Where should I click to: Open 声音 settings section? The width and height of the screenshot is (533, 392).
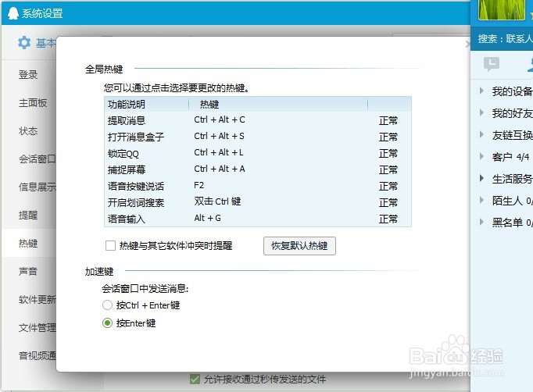(29, 272)
